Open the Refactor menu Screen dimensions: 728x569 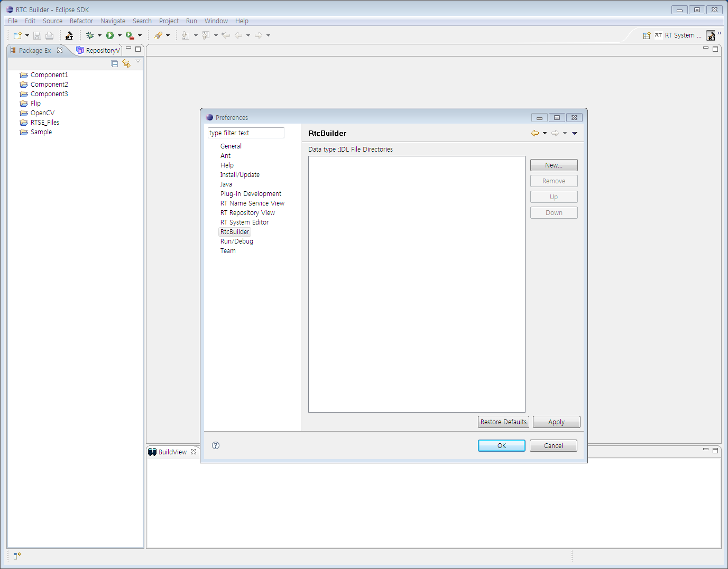click(81, 21)
